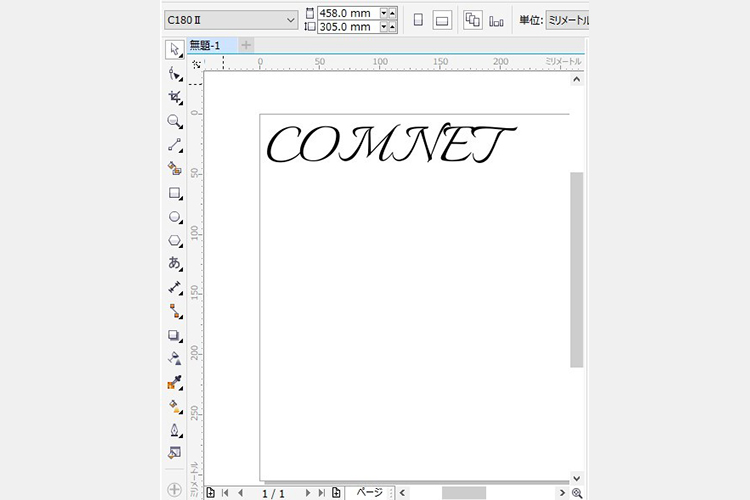Click the 1 / 1 page counter
Viewport: 750px width, 500px height.
[274, 493]
